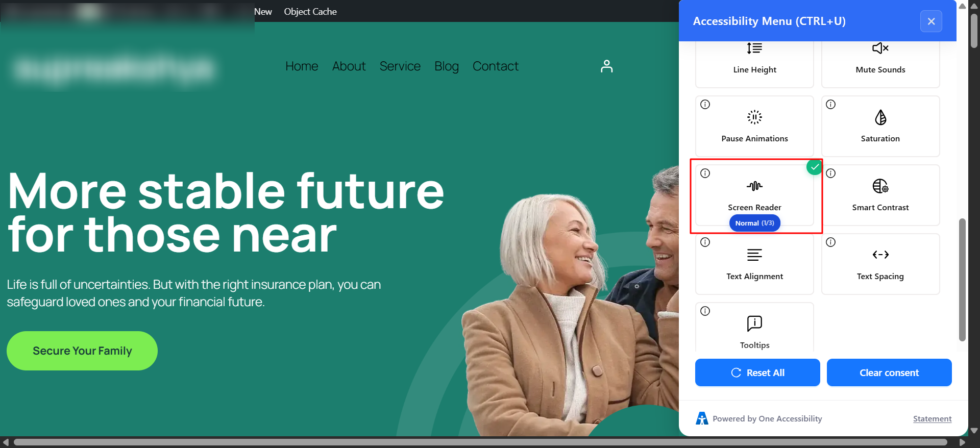Navigate to the Blog page
The image size is (980, 448).
coord(447,66)
